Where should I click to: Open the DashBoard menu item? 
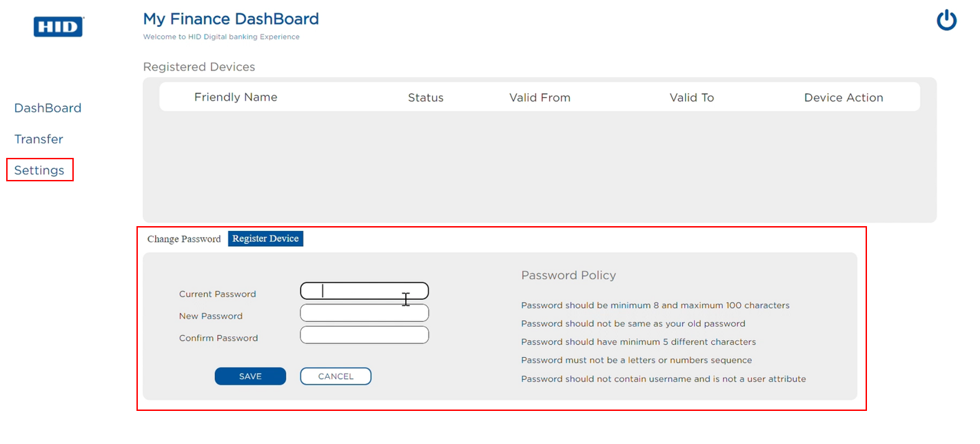tap(48, 108)
